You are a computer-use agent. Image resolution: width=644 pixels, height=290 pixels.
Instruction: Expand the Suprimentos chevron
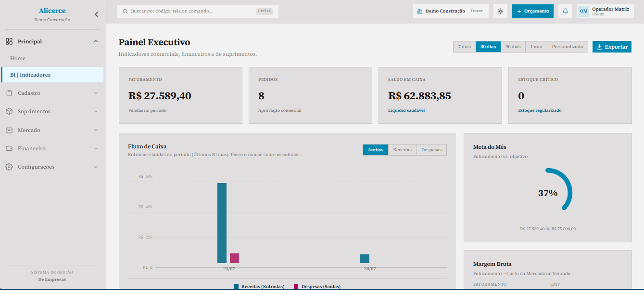click(96, 112)
